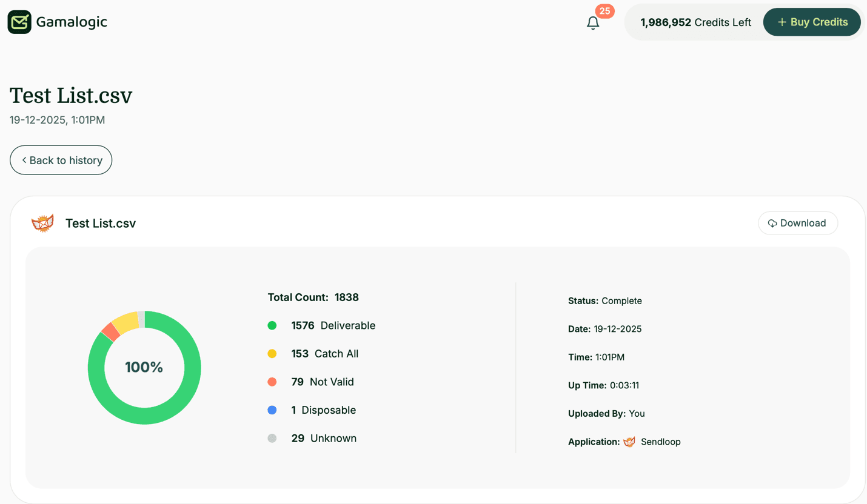Click the Buy Credits button
The width and height of the screenshot is (867, 504).
coord(812,22)
